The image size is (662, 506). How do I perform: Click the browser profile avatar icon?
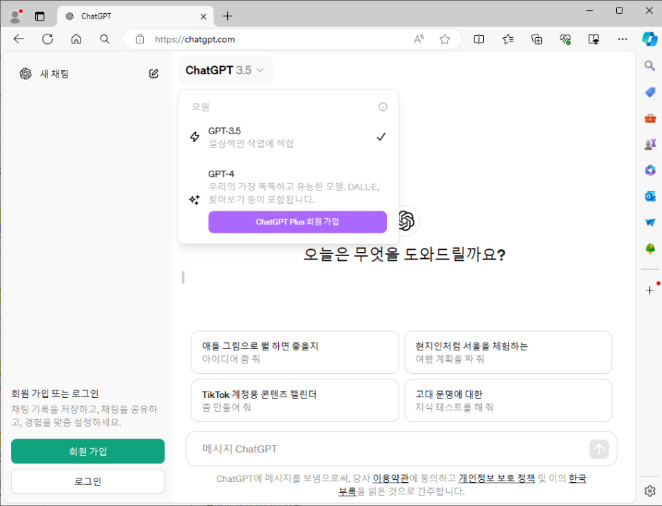tap(15, 16)
